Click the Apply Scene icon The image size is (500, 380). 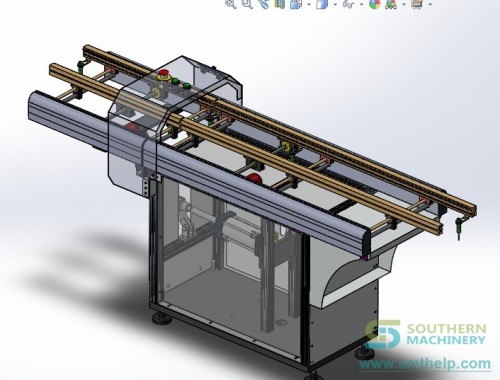point(391,4)
